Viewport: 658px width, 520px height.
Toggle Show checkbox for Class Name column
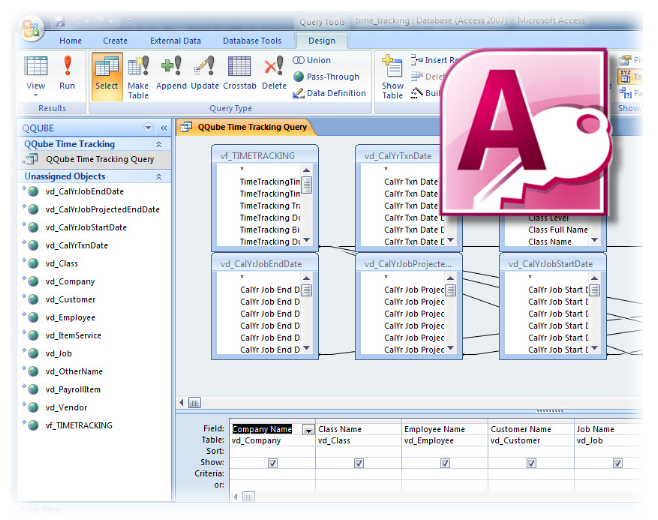359,463
